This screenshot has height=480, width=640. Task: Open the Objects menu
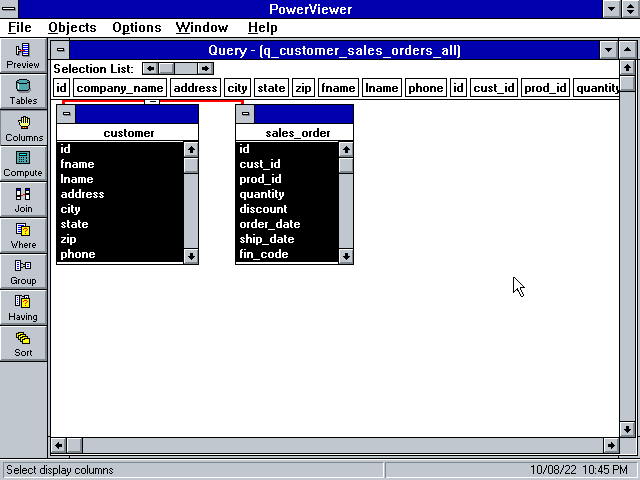(x=72, y=27)
